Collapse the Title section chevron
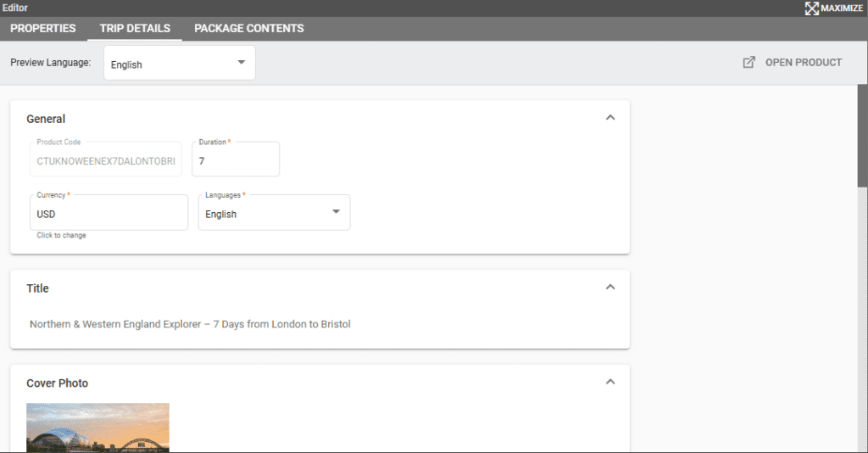Viewport: 868px width, 453px height. [x=609, y=288]
